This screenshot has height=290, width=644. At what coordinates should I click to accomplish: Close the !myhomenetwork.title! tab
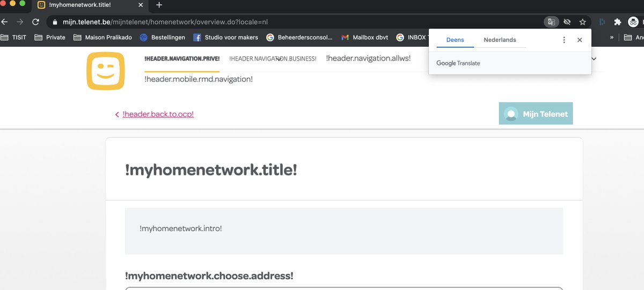[x=141, y=5]
